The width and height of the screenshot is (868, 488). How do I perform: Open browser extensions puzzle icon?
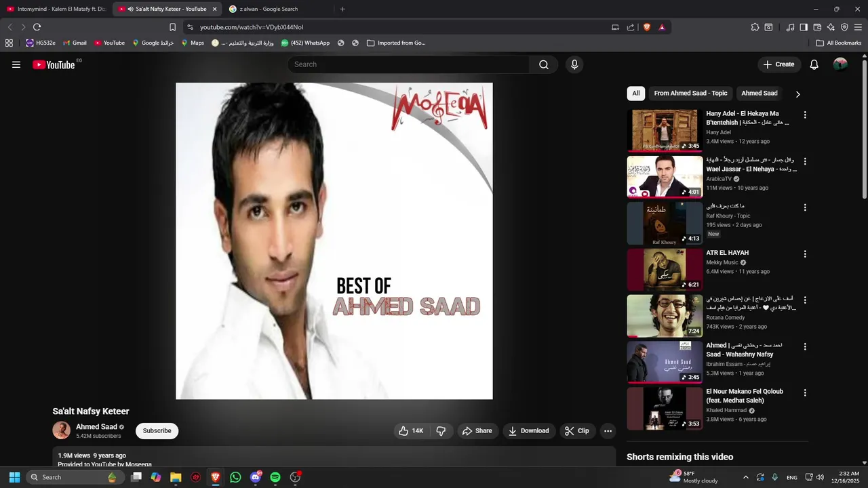pos(755,27)
